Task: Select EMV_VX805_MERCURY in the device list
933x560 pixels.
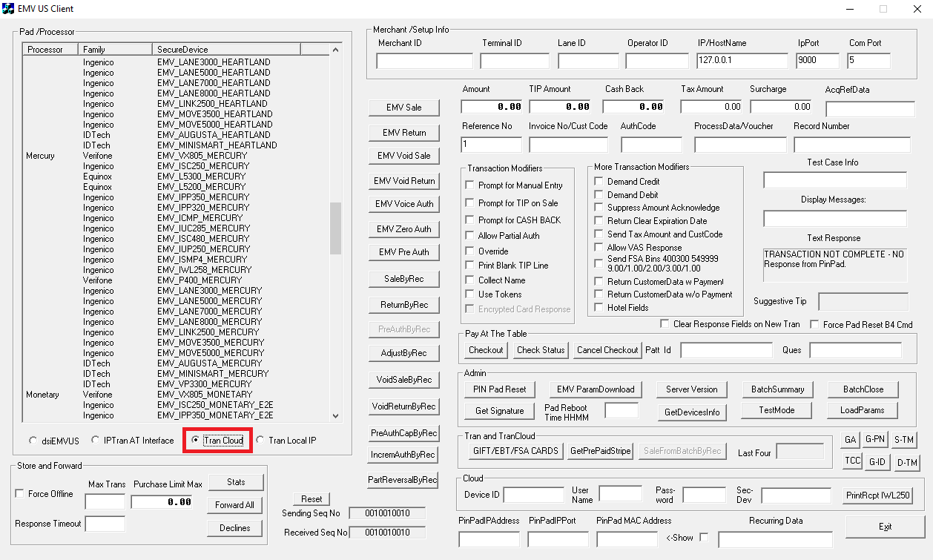Action: 203,156
